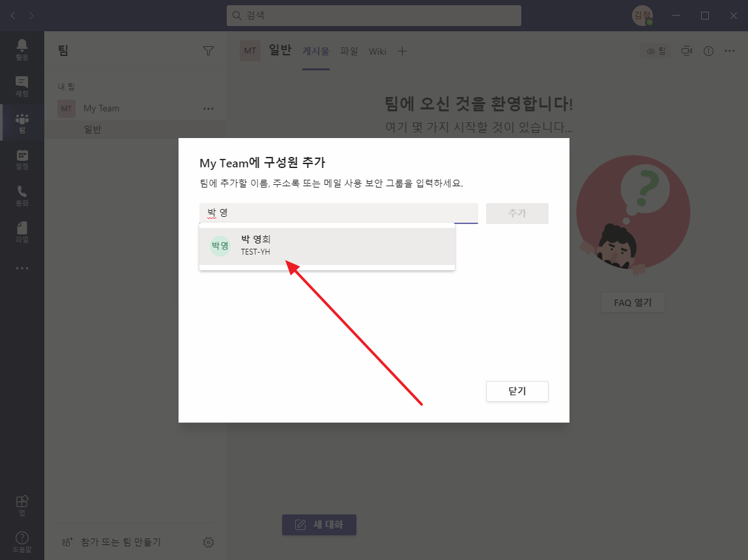Image resolution: width=748 pixels, height=560 pixels.
Task: Toggle the team visibility eye button
Action: 656,51
